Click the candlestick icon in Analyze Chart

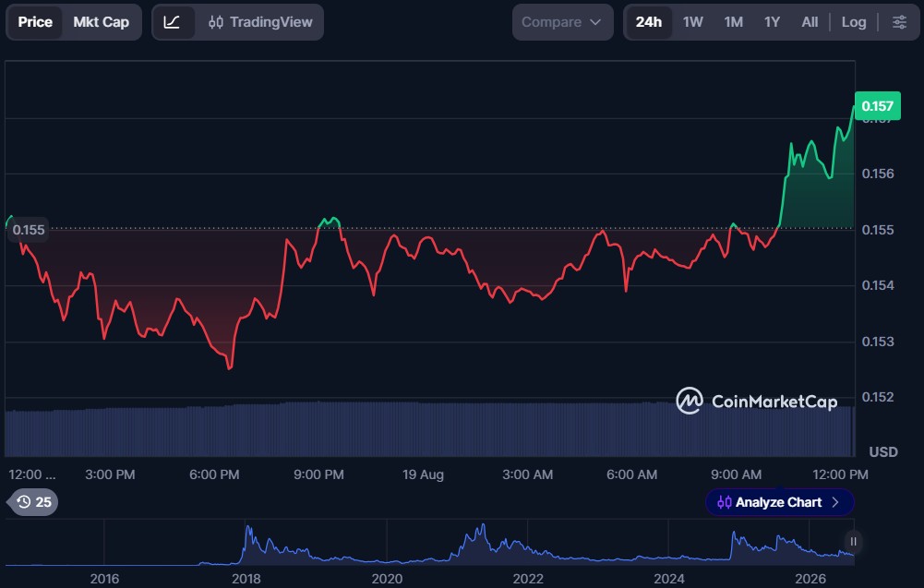[725, 502]
